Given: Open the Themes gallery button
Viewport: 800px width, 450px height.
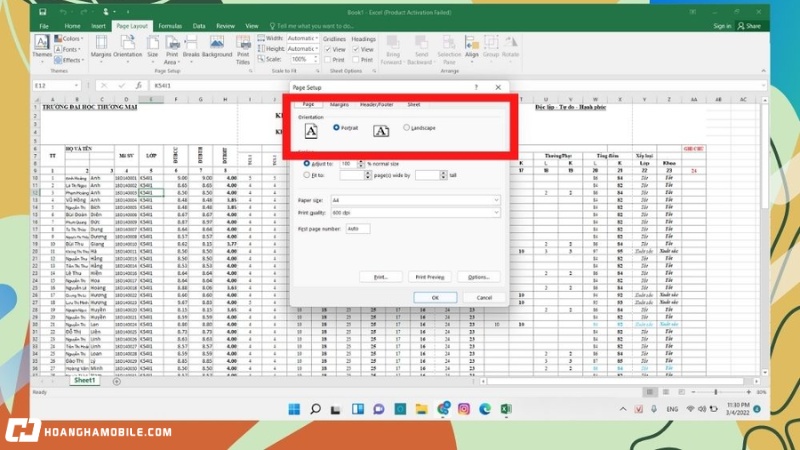Looking at the screenshot, I should point(42,48).
